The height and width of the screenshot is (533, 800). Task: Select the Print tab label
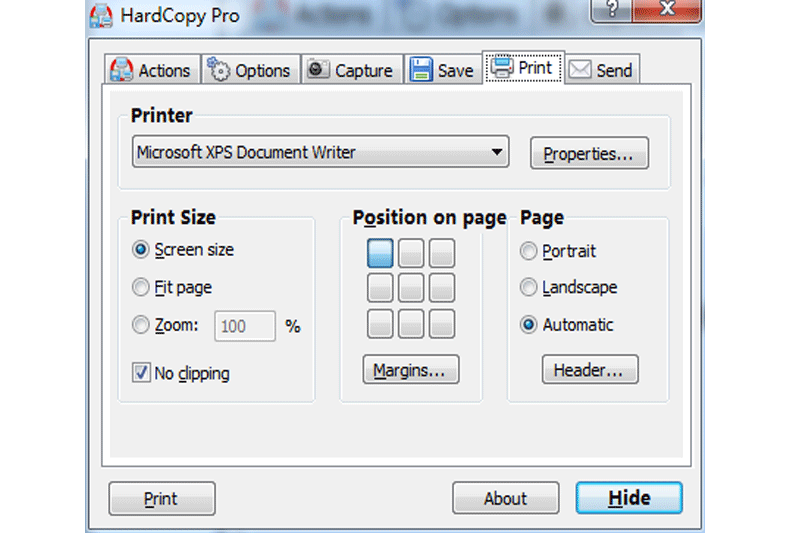pyautogui.click(x=535, y=67)
